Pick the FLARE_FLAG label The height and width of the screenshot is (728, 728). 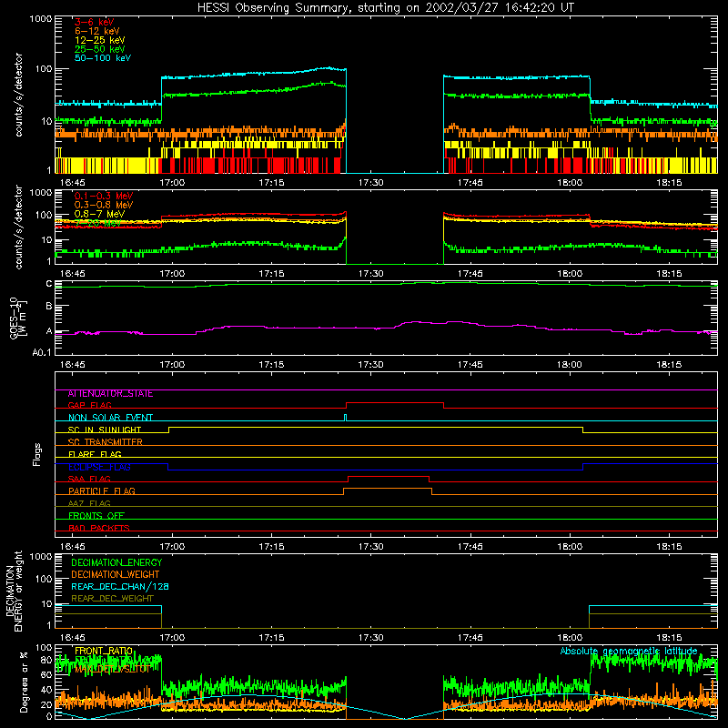[95, 454]
